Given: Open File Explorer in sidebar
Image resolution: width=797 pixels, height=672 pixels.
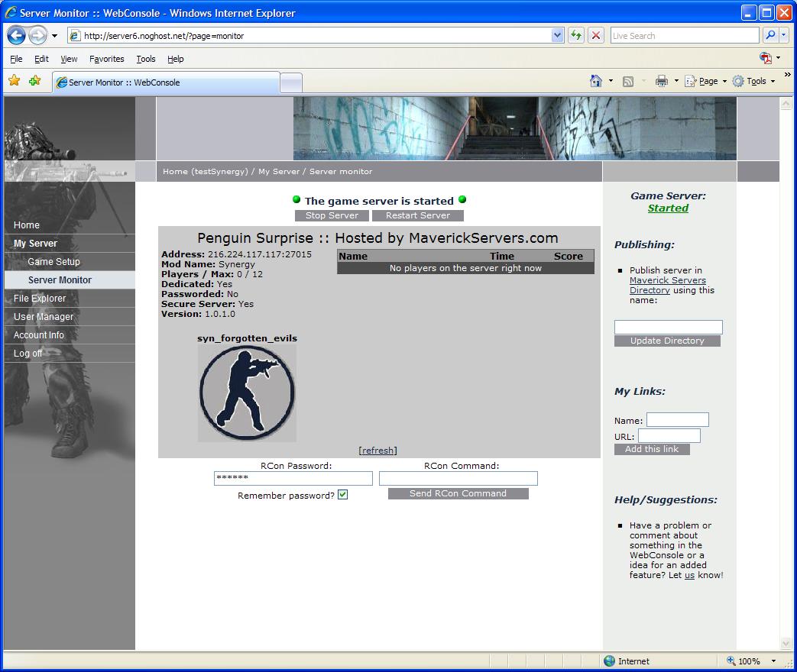Looking at the screenshot, I should (40, 298).
